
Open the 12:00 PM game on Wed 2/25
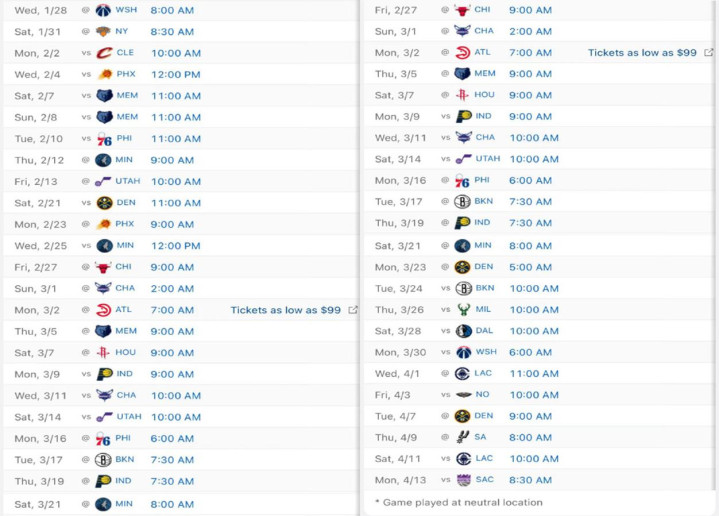click(176, 246)
